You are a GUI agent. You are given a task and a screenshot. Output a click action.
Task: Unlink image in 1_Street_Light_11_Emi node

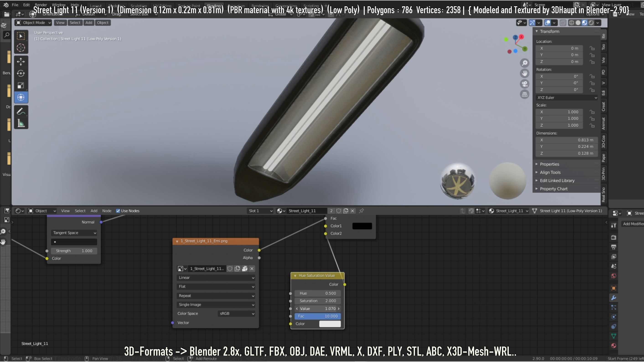coord(252,269)
